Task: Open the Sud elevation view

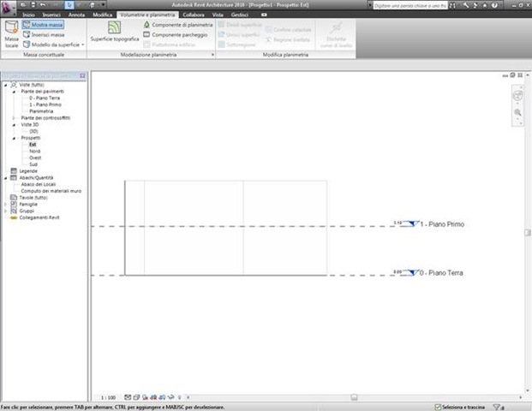Action: click(33, 164)
